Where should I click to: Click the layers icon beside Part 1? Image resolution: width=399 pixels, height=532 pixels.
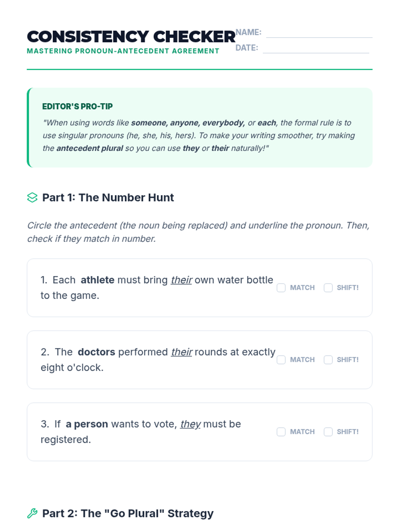(32, 198)
